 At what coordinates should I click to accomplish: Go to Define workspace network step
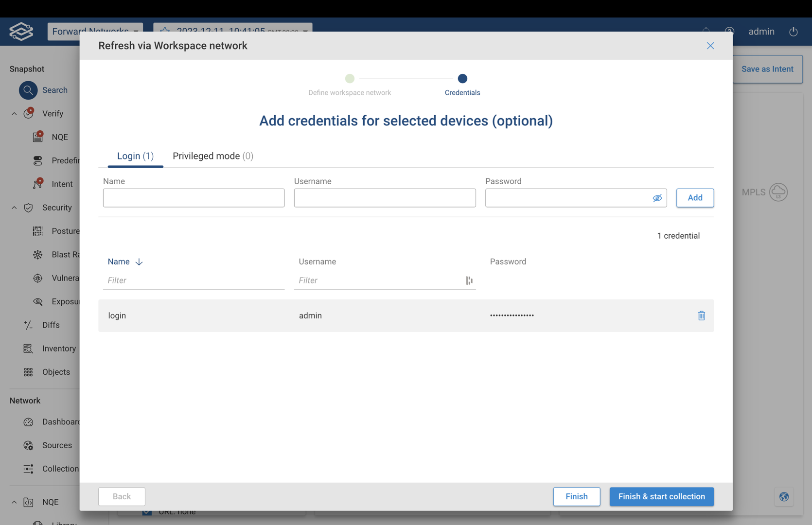pos(350,79)
